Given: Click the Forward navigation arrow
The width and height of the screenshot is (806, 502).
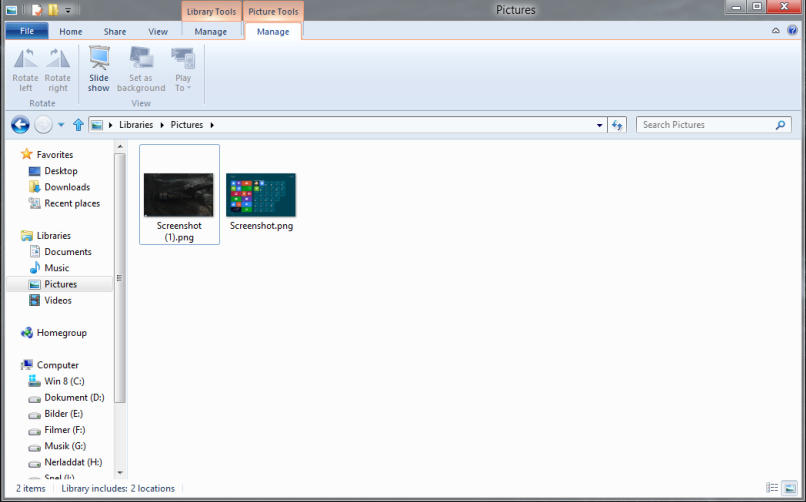Looking at the screenshot, I should (43, 125).
